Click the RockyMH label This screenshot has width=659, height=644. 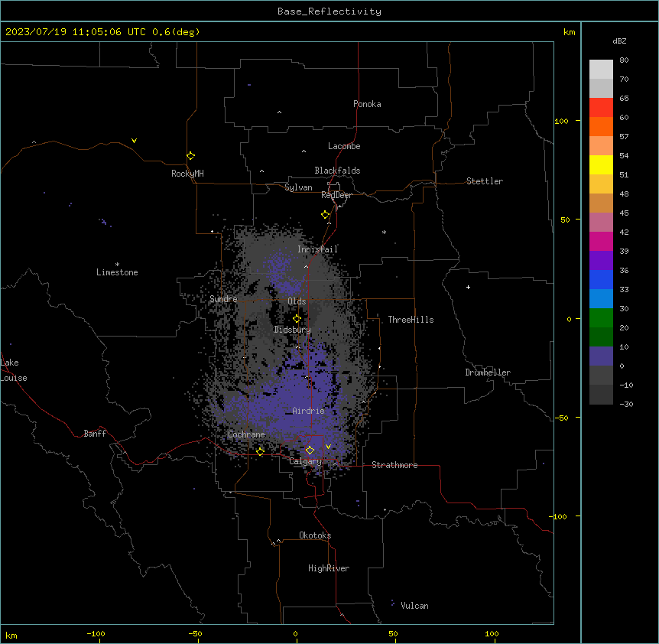pos(187,174)
